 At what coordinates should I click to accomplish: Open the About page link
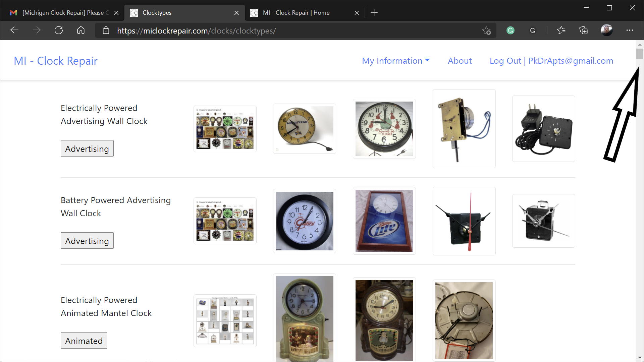tap(460, 61)
